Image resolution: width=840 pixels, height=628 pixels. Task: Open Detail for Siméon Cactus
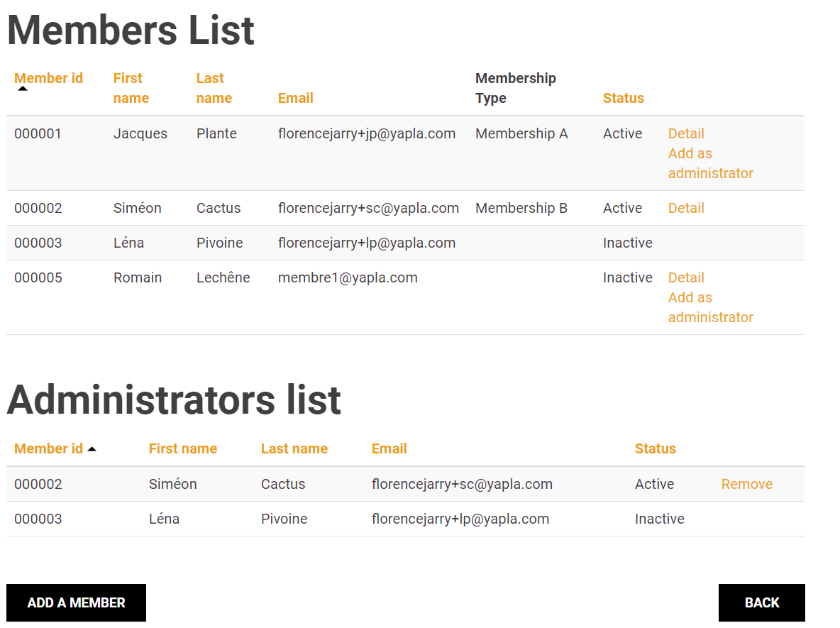[x=685, y=208]
